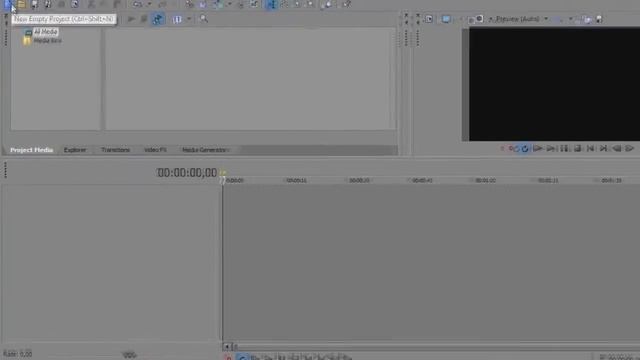Click Go to Start in preview transport
This screenshot has width=640, height=360.
pos(590,149)
